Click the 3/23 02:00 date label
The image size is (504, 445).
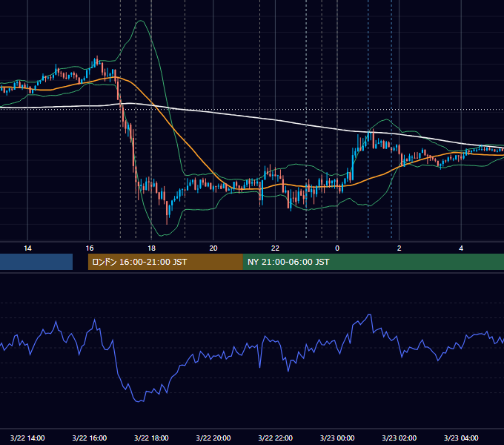pyautogui.click(x=399, y=438)
